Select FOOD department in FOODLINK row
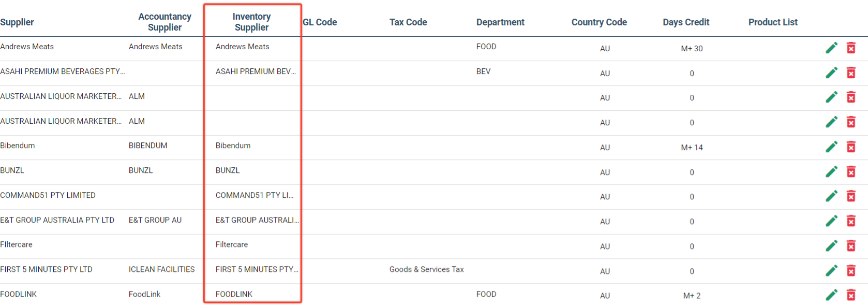The height and width of the screenshot is (305, 868). (x=486, y=294)
